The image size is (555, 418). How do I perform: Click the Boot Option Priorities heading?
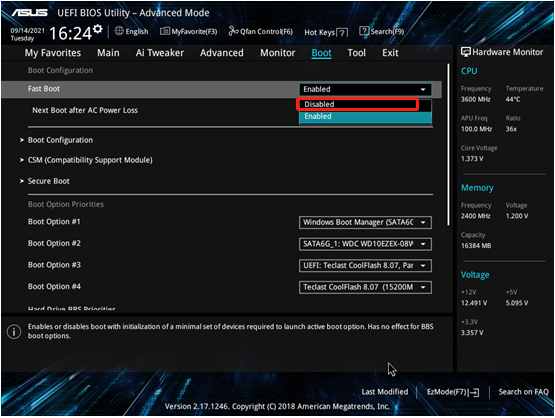click(66, 205)
